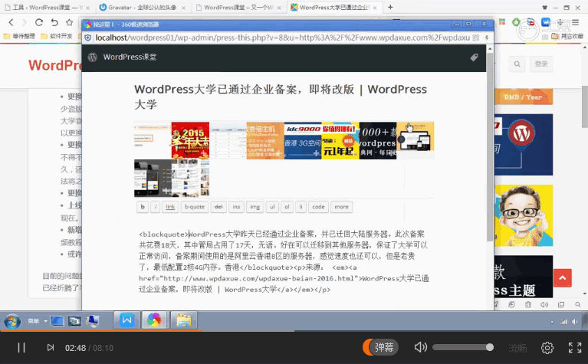
Task: Select the WordPress大学已通过企业 tab
Action: pyautogui.click(x=334, y=7)
